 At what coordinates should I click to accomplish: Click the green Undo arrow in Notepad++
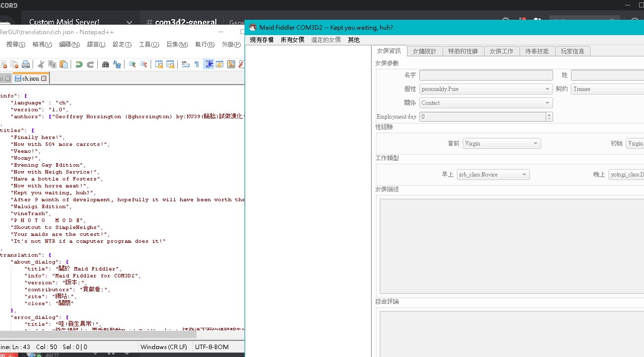79,64
